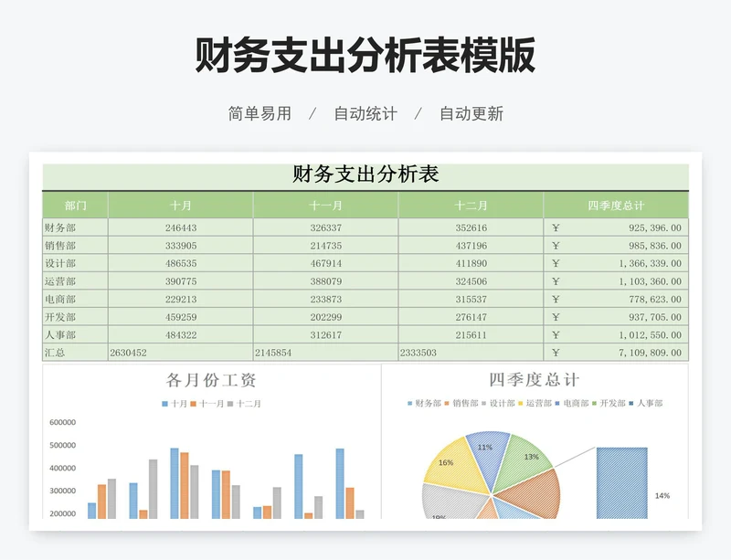This screenshot has height=560, width=731.
Task: Click the main heading 财务支出分析表模版
Action: (x=365, y=56)
